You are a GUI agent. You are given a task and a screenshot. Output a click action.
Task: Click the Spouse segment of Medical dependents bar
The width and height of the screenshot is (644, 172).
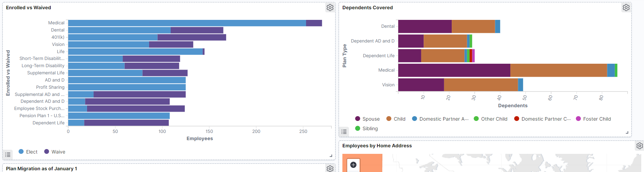pos(454,70)
